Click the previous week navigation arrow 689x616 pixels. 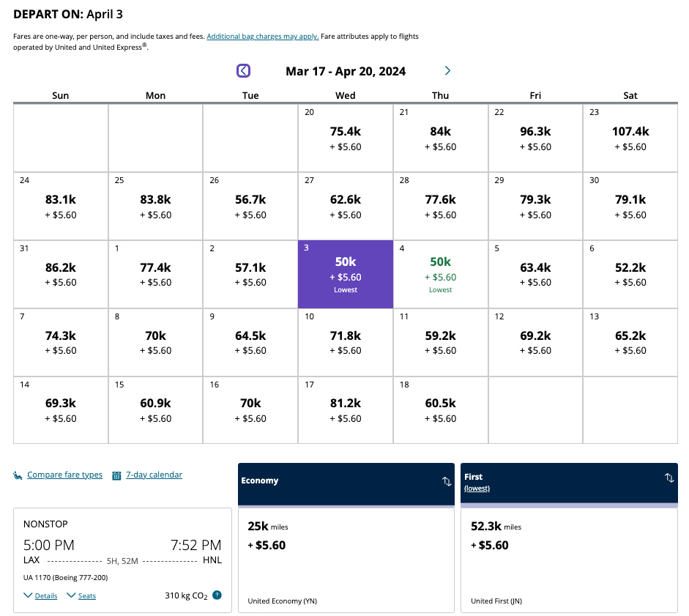(243, 70)
